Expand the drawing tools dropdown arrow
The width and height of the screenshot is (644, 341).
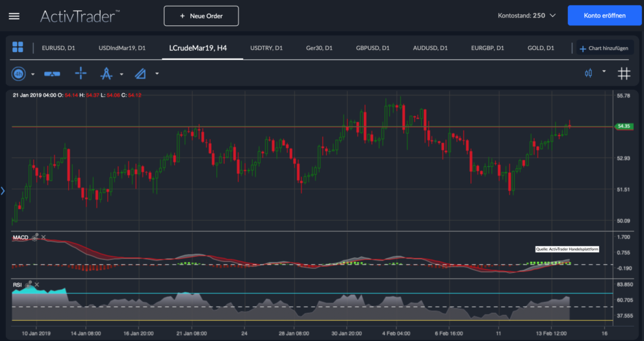click(x=122, y=74)
